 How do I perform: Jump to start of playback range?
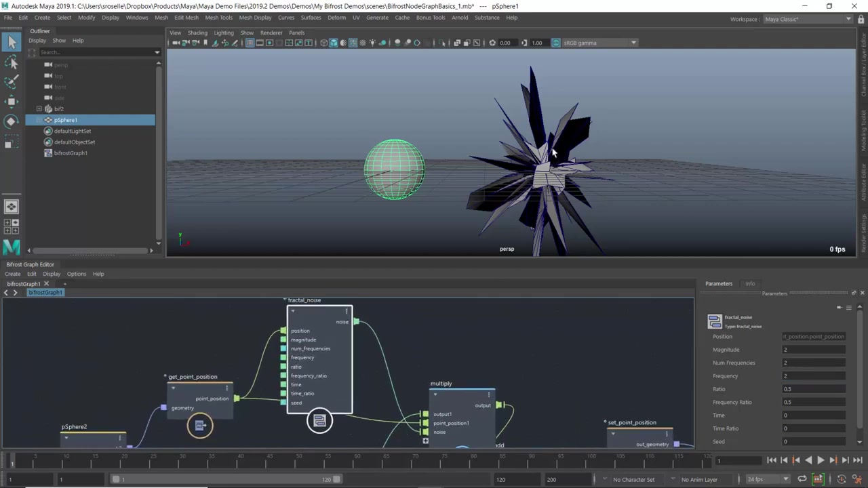(772, 460)
